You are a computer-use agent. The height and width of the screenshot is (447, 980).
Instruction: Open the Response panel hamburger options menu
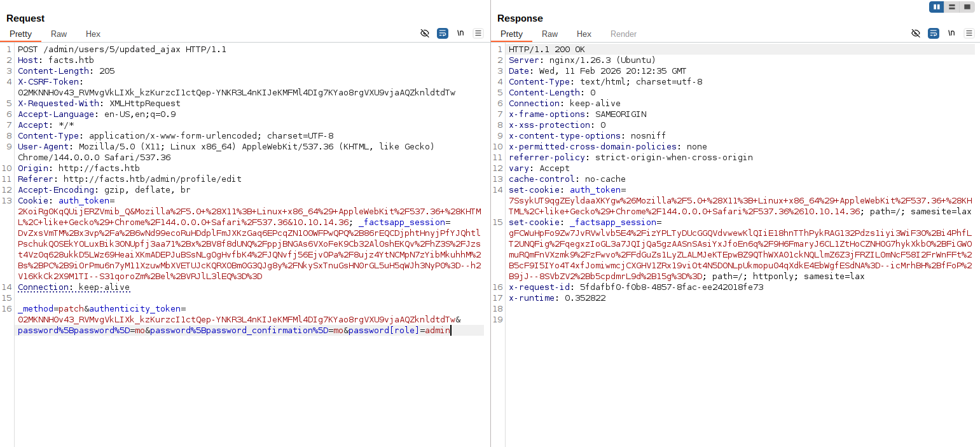pyautogui.click(x=969, y=33)
